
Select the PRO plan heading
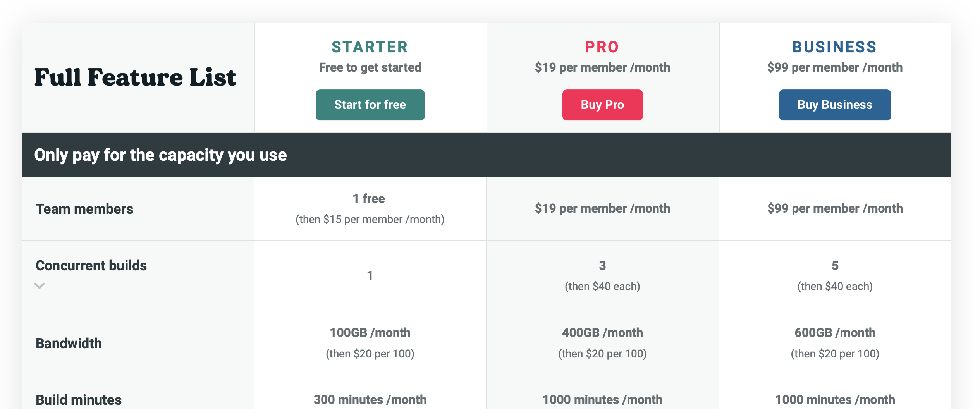[602, 47]
